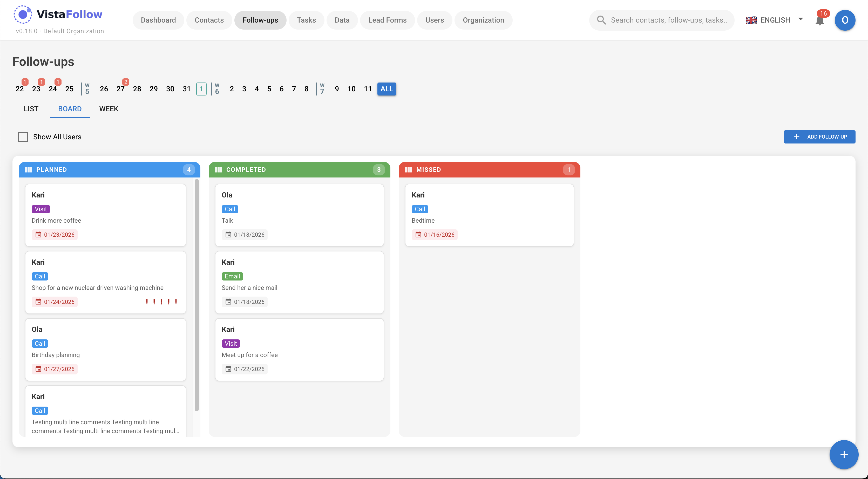The height and width of the screenshot is (479, 868).
Task: Select week marker W5
Action: click(x=87, y=89)
